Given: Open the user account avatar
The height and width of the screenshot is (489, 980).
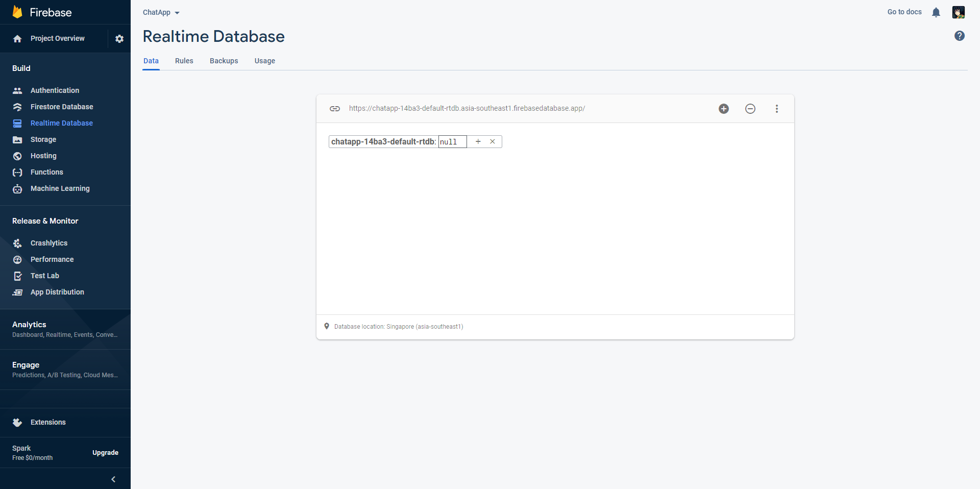Looking at the screenshot, I should point(959,12).
